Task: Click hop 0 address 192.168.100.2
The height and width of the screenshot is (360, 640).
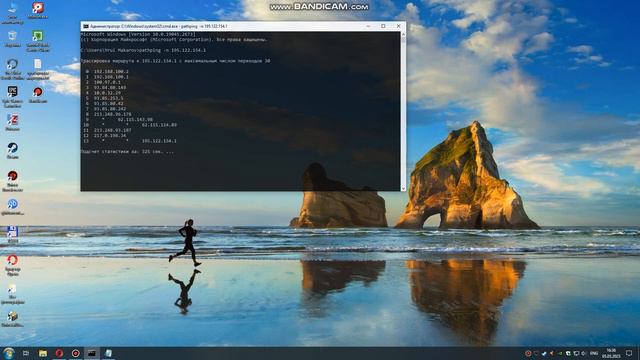Action: pyautogui.click(x=111, y=71)
